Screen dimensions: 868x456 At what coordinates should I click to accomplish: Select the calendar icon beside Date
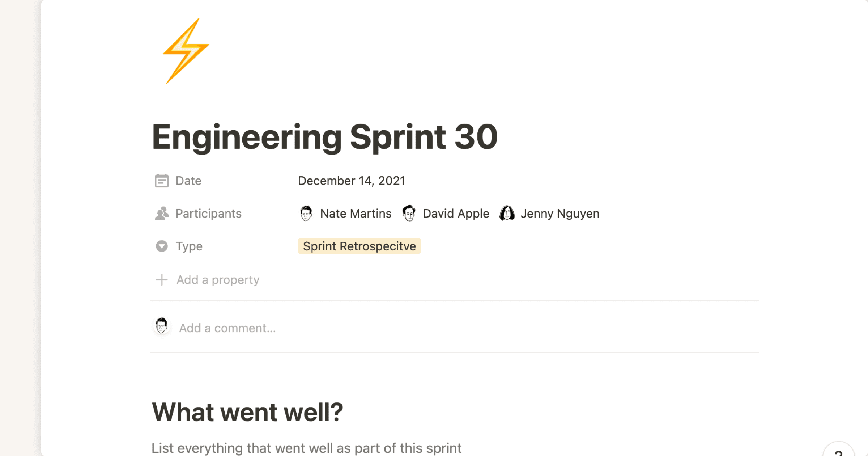tap(162, 180)
